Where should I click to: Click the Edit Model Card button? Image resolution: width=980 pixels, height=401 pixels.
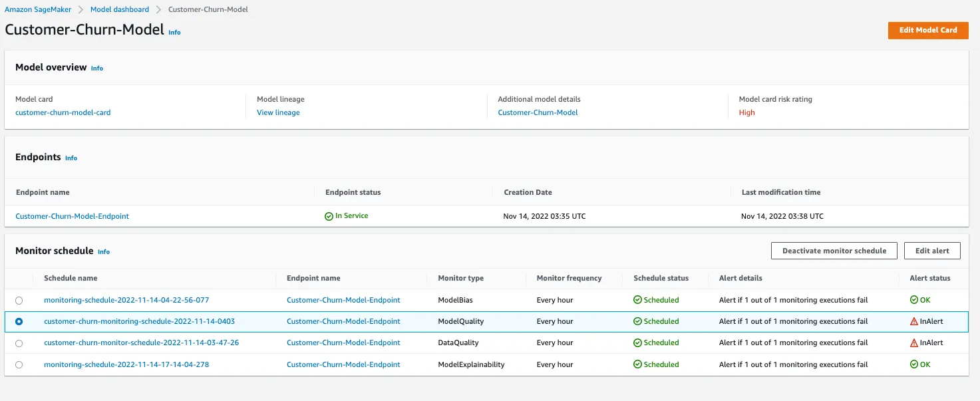pos(927,30)
